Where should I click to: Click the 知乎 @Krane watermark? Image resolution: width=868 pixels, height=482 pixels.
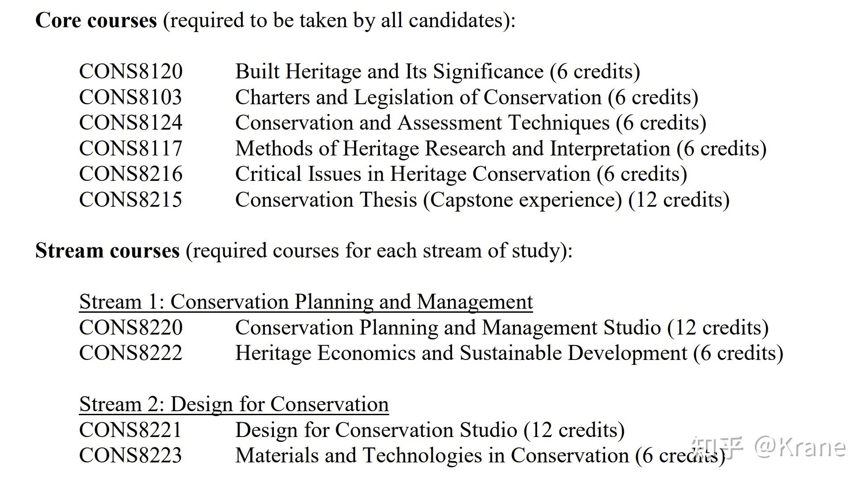click(769, 447)
